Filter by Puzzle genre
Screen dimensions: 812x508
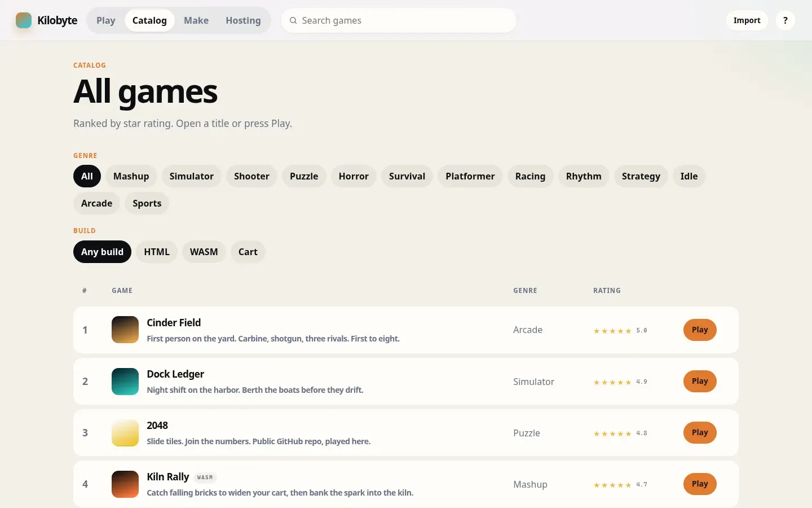tap(304, 176)
